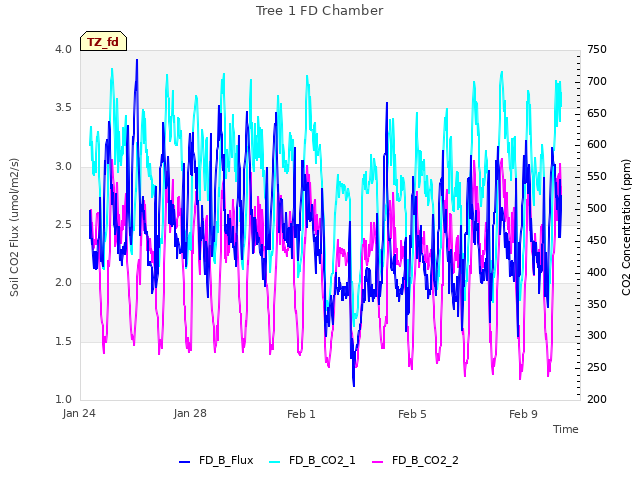Click the magenta FD_B_CO2_2 legend swatch

click(378, 462)
